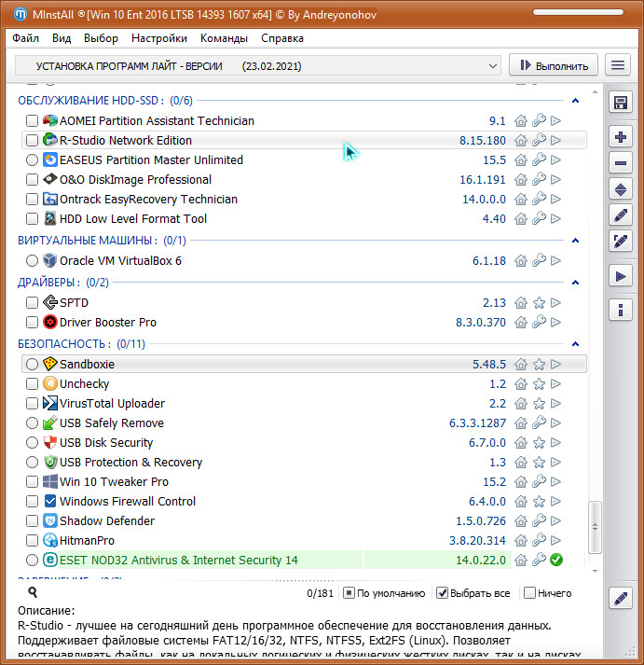Collapse the ОБСЛУЖИВАНИЕ HDD-SSD section
This screenshot has width=644, height=665.
pyautogui.click(x=575, y=101)
